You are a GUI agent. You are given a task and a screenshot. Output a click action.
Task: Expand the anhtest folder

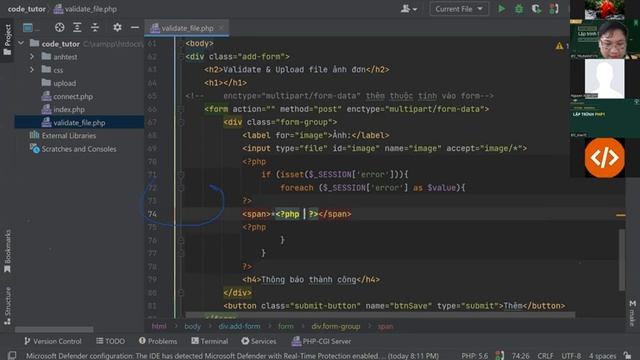tap(32, 57)
